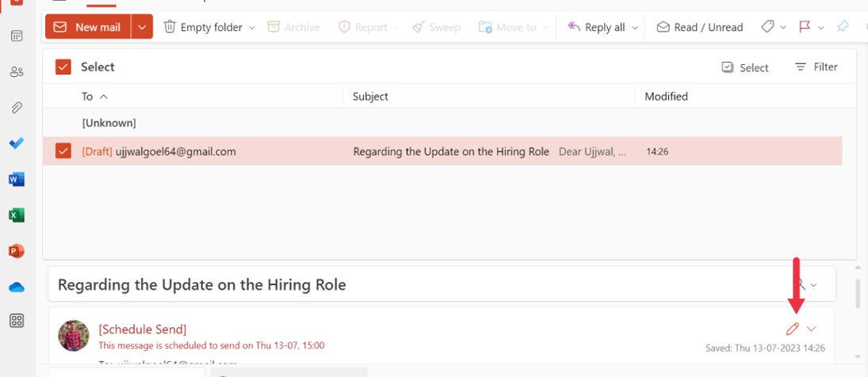Open the Files paperclip icon

[17, 107]
